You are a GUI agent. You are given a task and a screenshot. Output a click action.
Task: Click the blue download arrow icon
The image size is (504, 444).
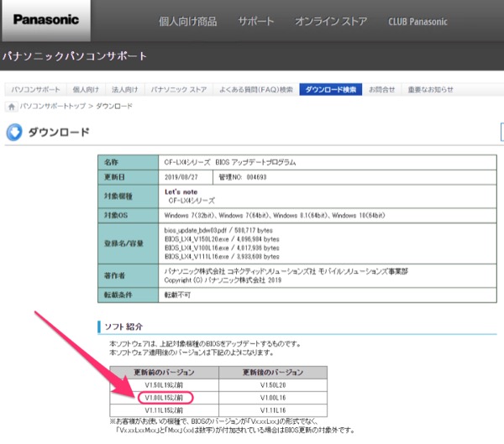[14, 132]
